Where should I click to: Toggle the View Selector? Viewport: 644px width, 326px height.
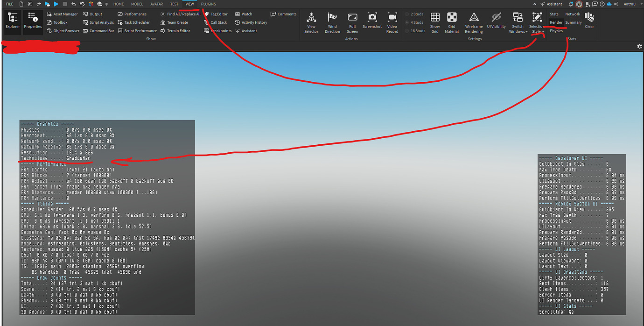tap(311, 22)
